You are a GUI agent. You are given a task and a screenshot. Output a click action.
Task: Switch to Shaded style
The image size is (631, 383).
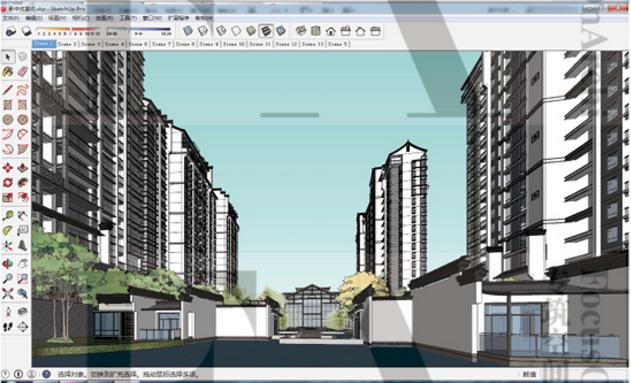pyautogui.click(x=251, y=31)
